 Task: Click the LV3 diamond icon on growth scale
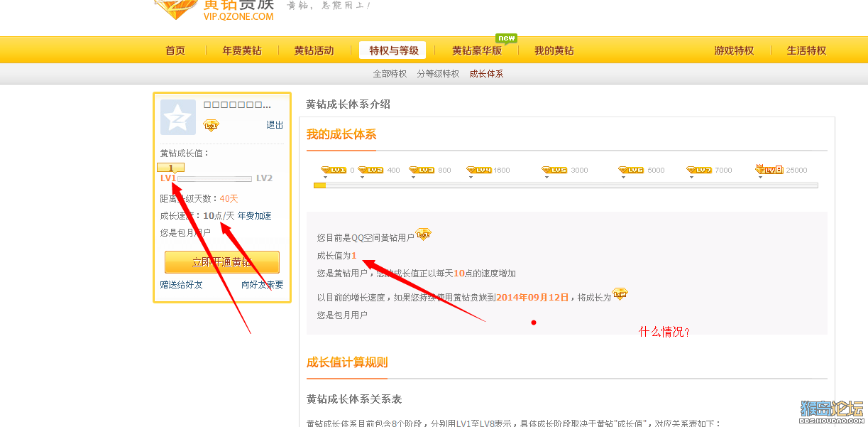point(422,171)
